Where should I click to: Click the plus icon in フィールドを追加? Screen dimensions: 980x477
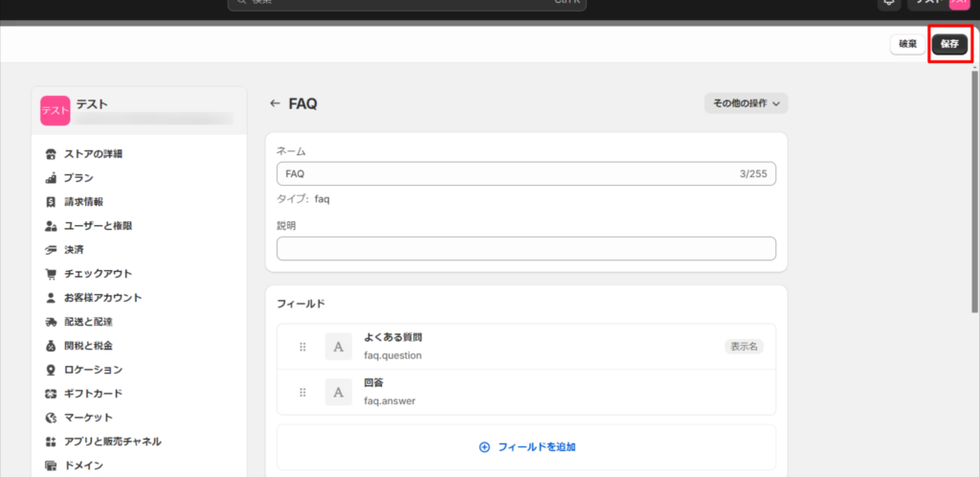point(483,447)
